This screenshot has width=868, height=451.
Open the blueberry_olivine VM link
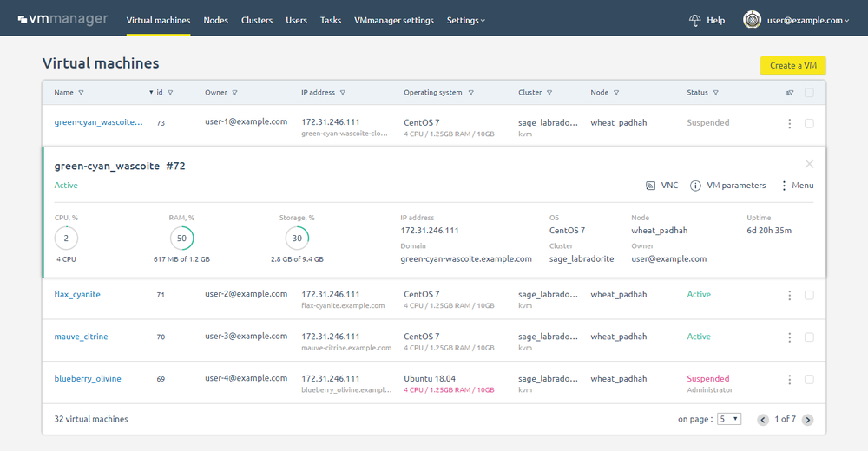pyautogui.click(x=88, y=378)
